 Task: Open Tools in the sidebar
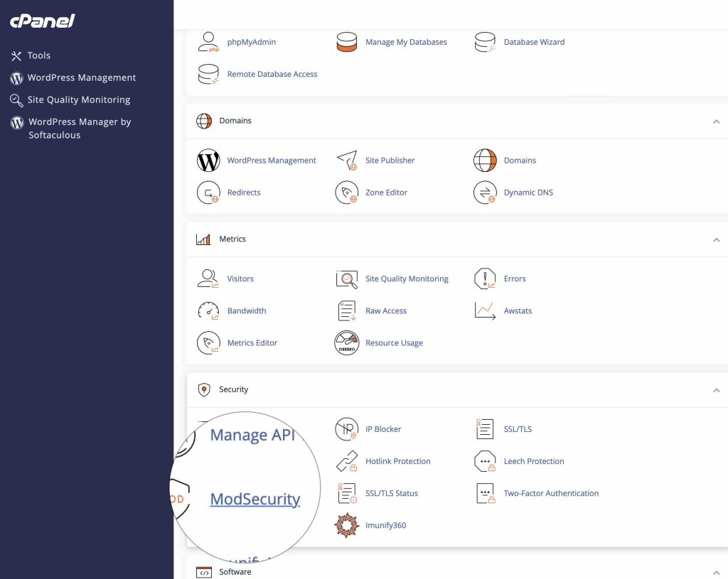tap(38, 55)
